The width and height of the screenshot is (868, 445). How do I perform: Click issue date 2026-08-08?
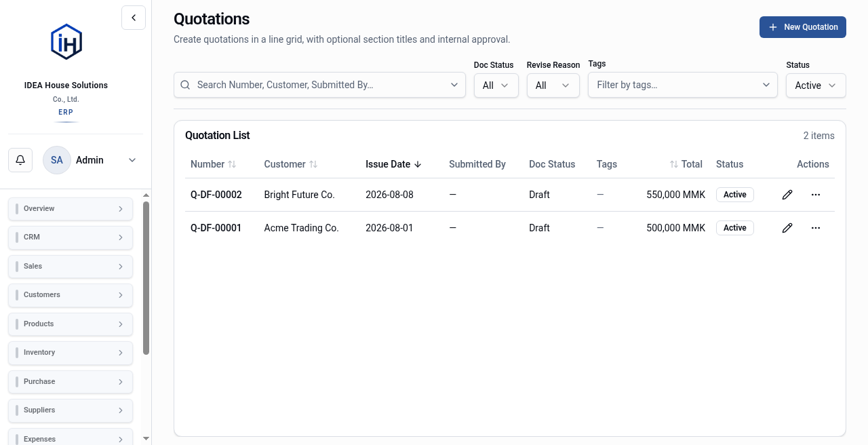(x=389, y=195)
